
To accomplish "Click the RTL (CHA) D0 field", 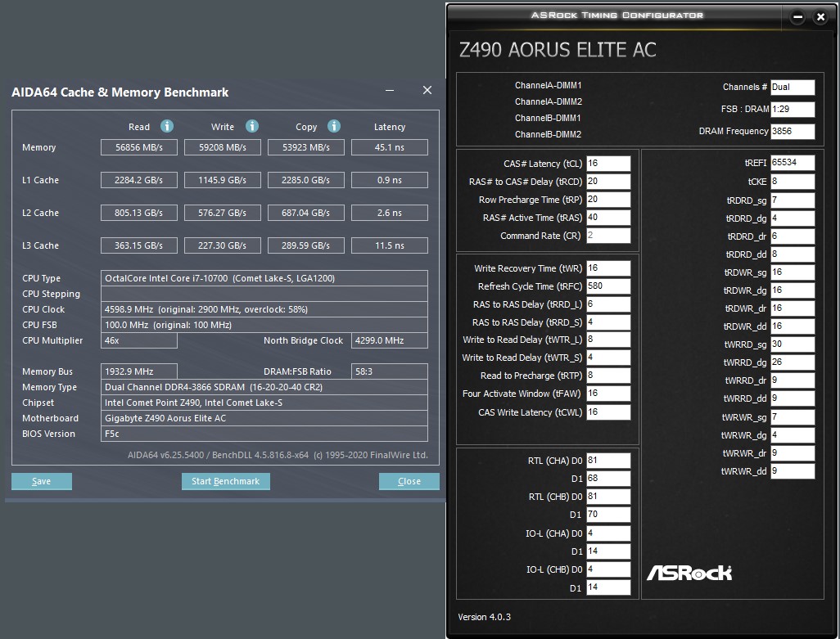I will [x=608, y=461].
